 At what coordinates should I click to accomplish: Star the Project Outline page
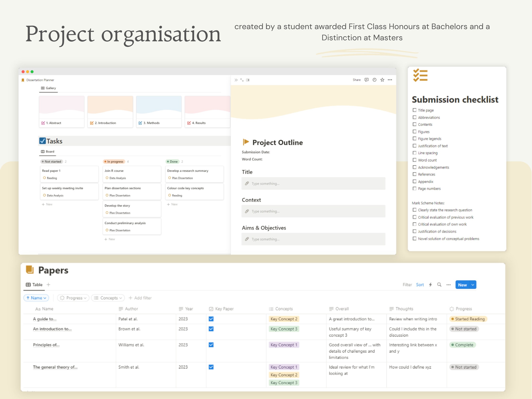(x=382, y=80)
